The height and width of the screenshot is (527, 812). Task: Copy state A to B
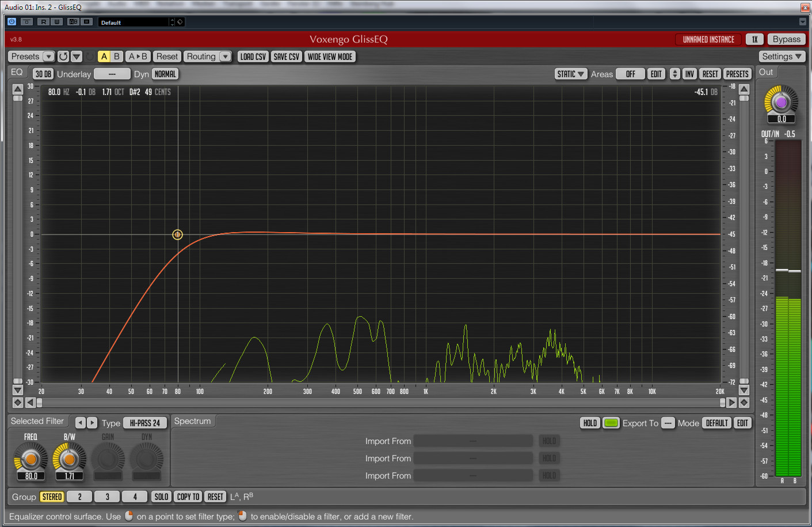[x=138, y=56]
